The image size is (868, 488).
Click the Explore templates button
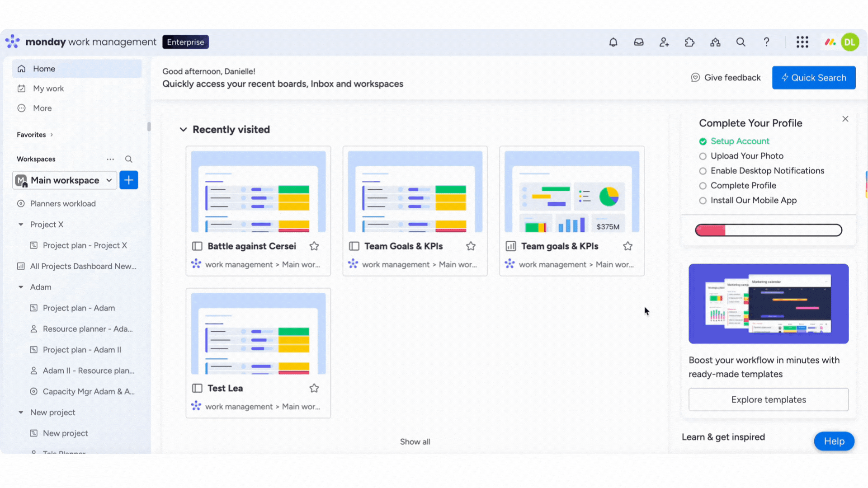pyautogui.click(x=769, y=399)
